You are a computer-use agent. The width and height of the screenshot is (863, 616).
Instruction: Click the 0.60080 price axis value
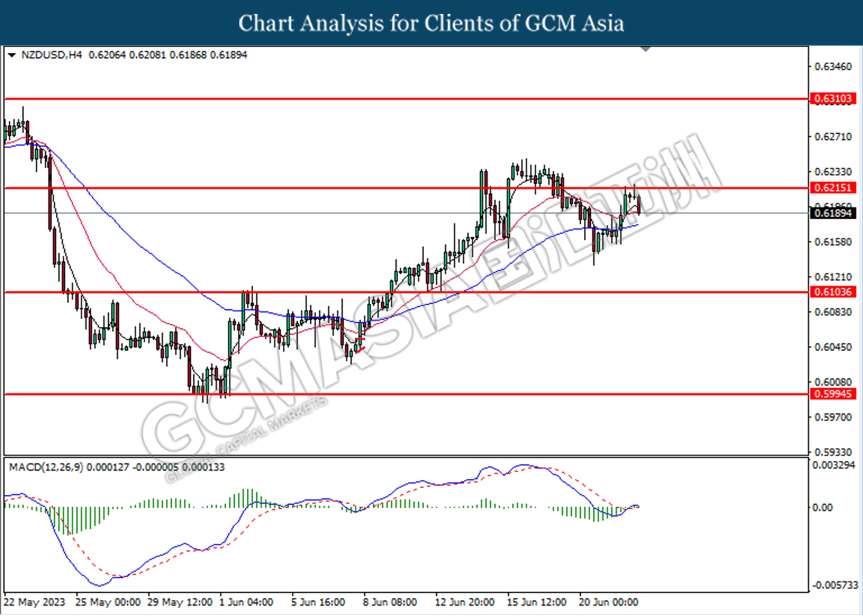pos(833,382)
